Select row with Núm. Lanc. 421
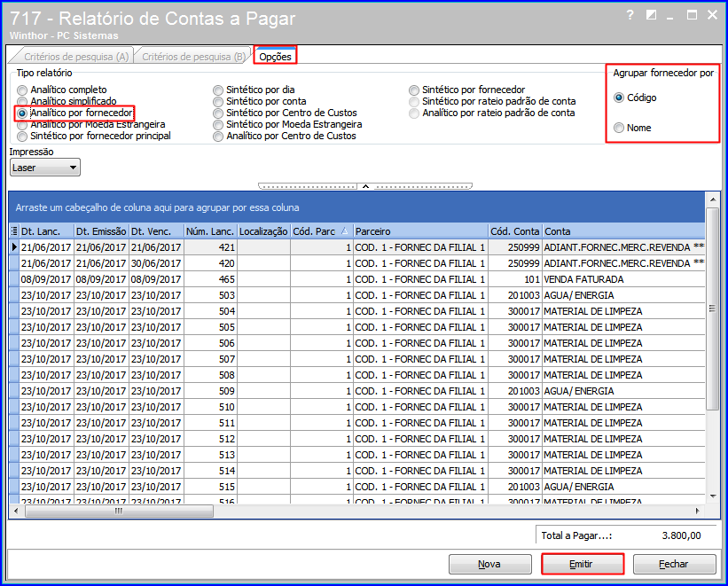 [356, 247]
